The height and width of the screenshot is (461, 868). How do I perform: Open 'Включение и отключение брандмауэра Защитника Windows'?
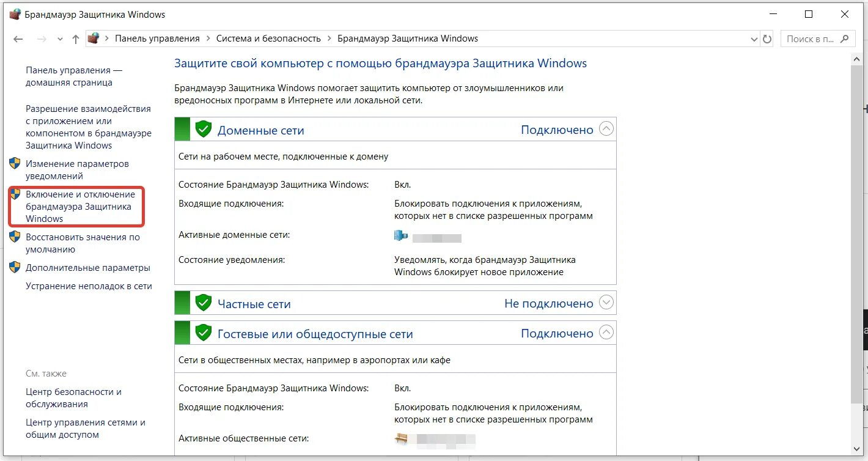(x=80, y=206)
